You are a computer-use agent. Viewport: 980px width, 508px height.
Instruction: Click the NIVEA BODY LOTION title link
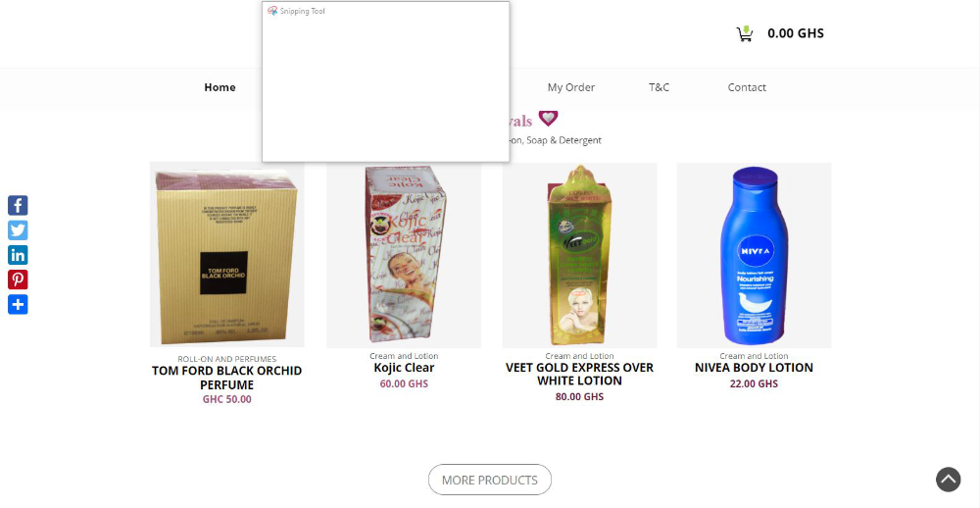point(754,368)
